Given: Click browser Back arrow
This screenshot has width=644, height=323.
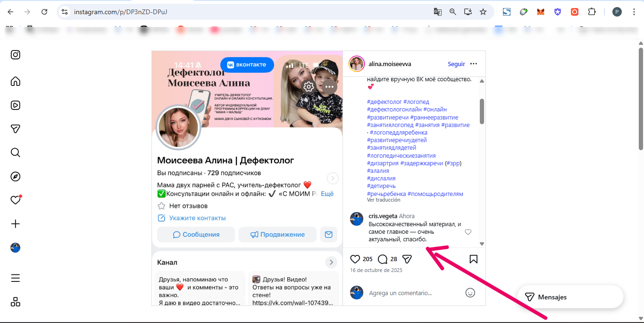Looking at the screenshot, I should 10,12.
